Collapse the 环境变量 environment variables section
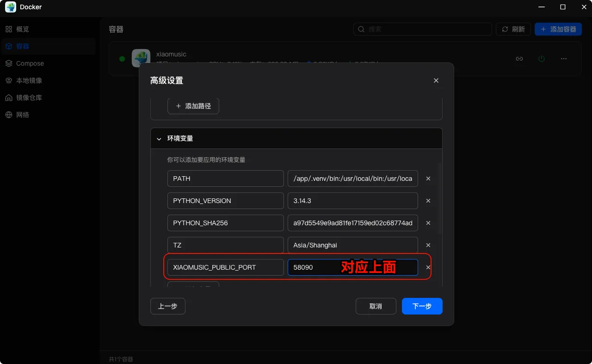The image size is (592, 364). [x=159, y=138]
